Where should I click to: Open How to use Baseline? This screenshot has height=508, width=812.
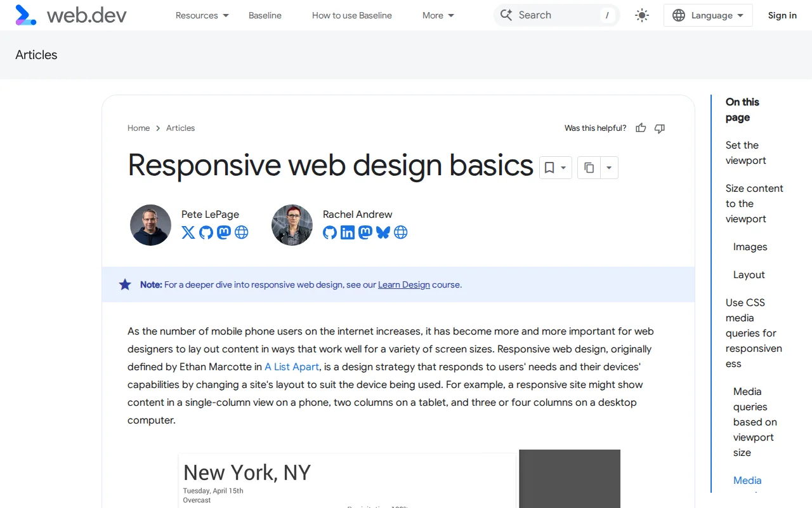click(351, 15)
